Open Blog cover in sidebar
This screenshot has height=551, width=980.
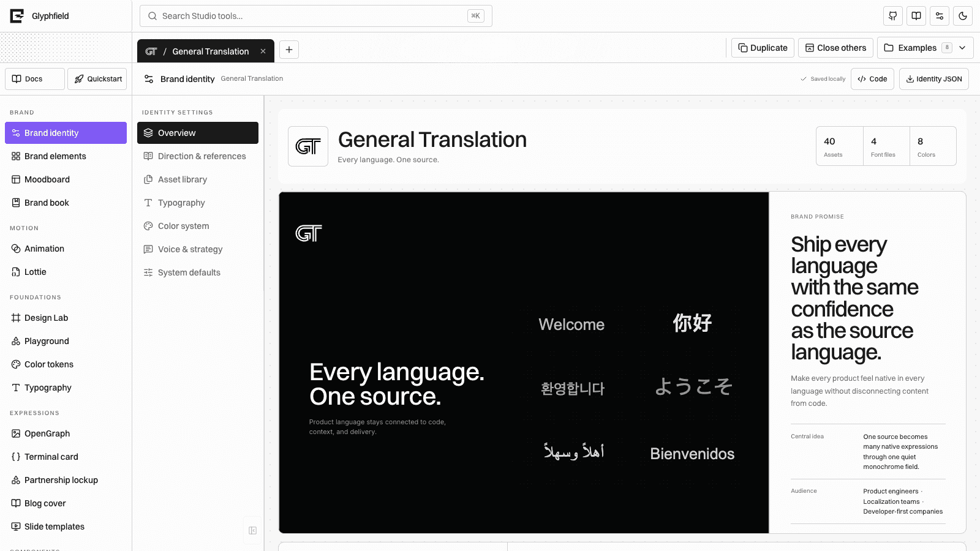tap(66, 503)
